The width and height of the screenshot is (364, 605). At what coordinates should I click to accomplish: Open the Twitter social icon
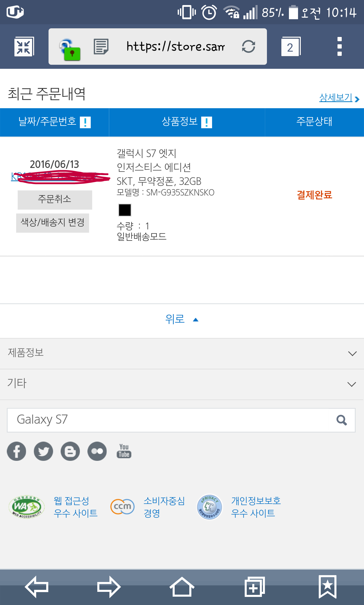tap(43, 451)
